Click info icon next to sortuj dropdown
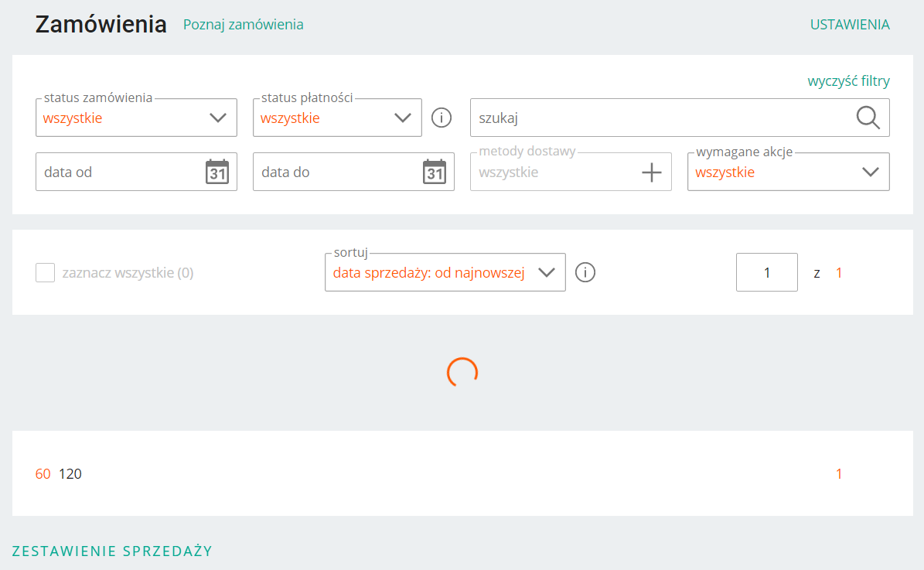The width and height of the screenshot is (924, 570). 585,272
